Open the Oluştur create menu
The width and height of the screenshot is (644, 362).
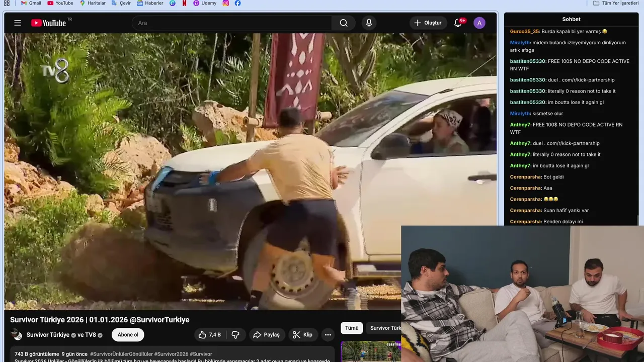[x=428, y=23]
